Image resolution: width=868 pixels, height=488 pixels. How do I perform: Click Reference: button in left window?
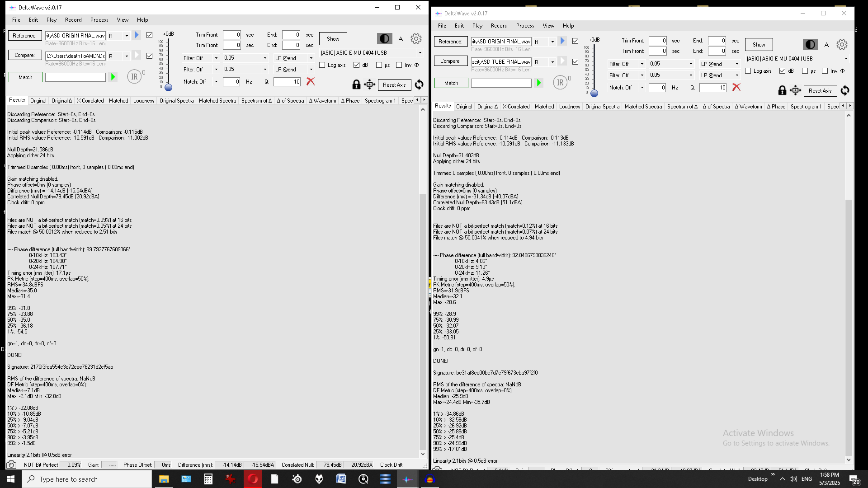coord(24,36)
